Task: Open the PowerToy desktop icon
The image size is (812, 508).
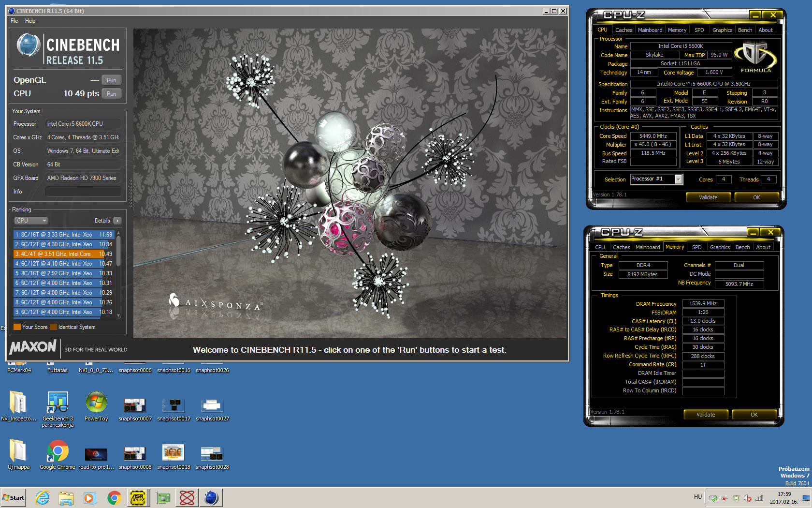Action: point(96,406)
